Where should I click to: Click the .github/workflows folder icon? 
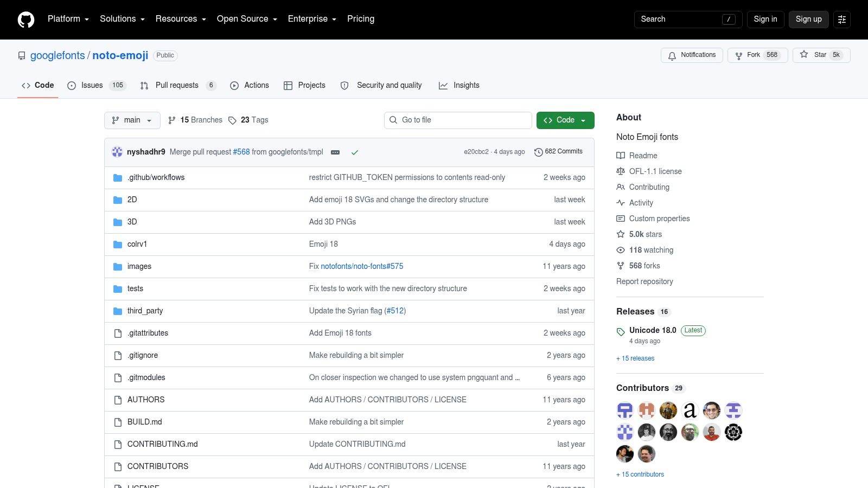click(x=118, y=178)
